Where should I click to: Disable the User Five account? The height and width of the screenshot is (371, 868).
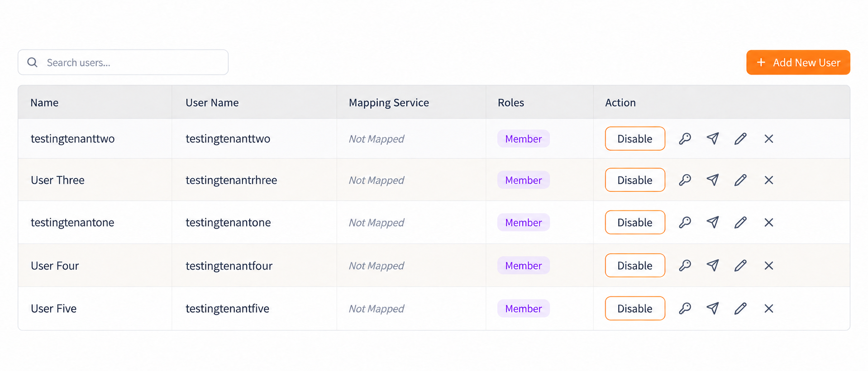click(635, 309)
